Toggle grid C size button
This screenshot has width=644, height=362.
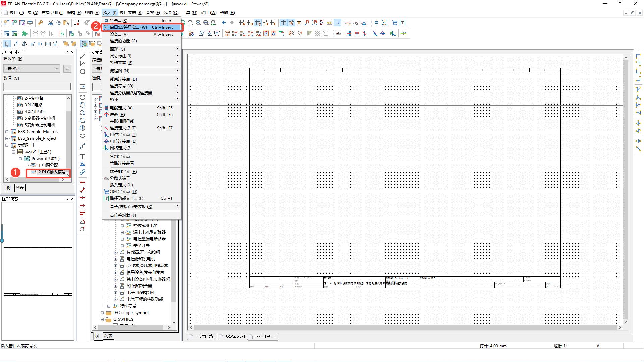pos(258,23)
